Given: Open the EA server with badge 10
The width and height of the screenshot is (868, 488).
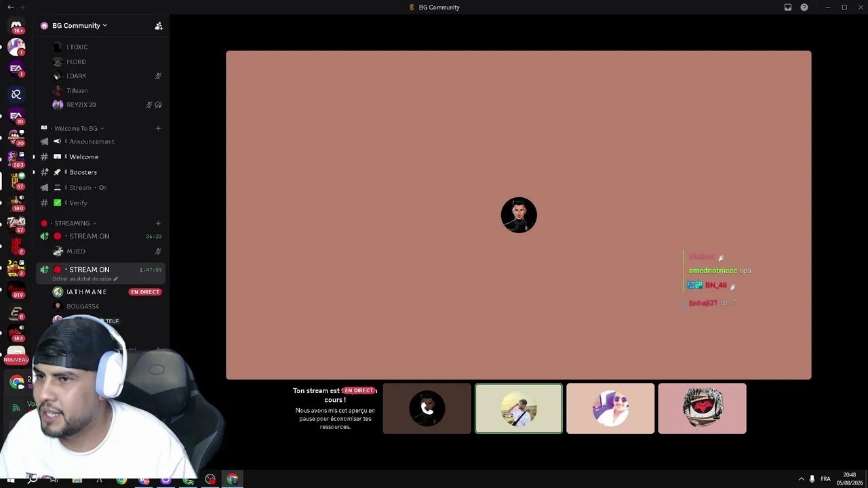Looking at the screenshot, I should coord(16,116).
